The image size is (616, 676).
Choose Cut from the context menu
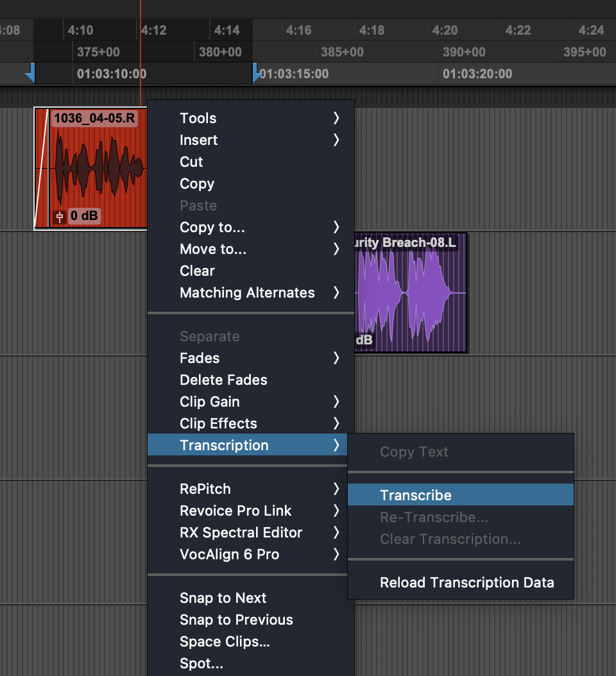tap(251, 162)
